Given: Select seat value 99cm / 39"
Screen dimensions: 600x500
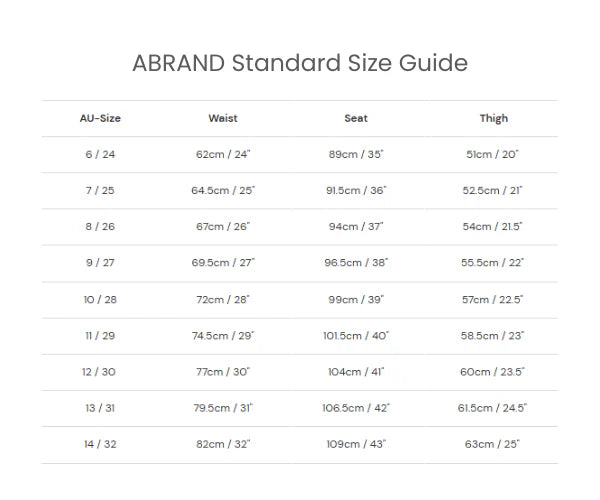Looking at the screenshot, I should point(356,300).
